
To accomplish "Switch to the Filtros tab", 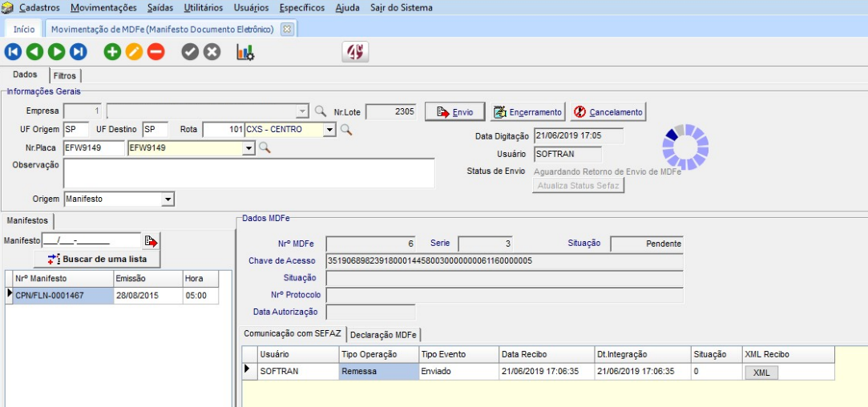I will (x=65, y=75).
